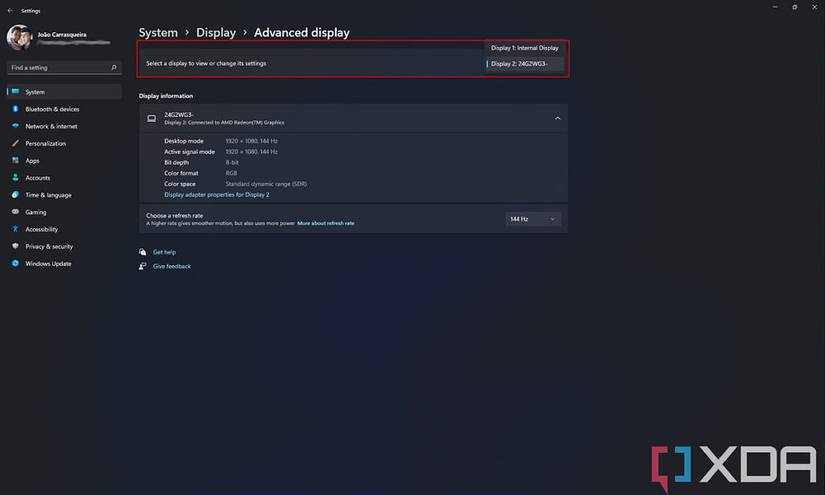Click the Privacy & security shield icon
Viewport: 825px width, 495px height.
[15, 246]
